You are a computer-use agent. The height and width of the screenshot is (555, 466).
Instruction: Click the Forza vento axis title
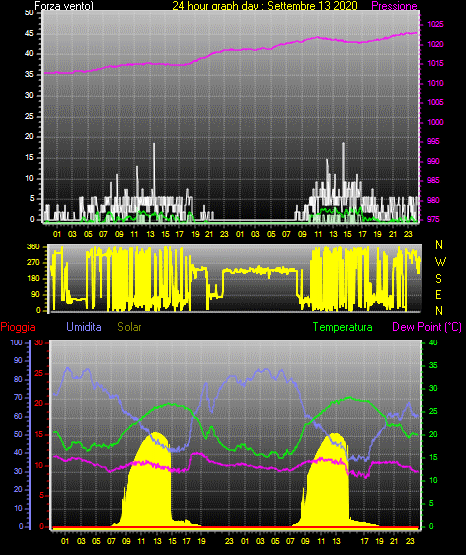(64, 6)
